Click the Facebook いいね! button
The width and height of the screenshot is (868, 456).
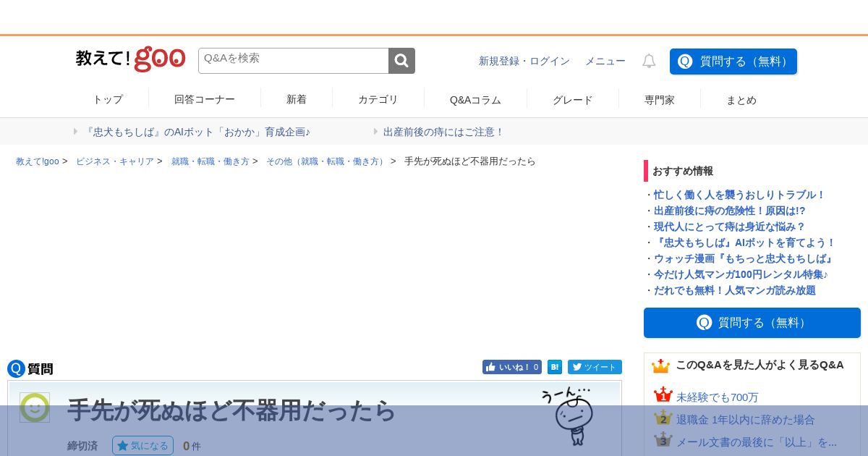512,367
